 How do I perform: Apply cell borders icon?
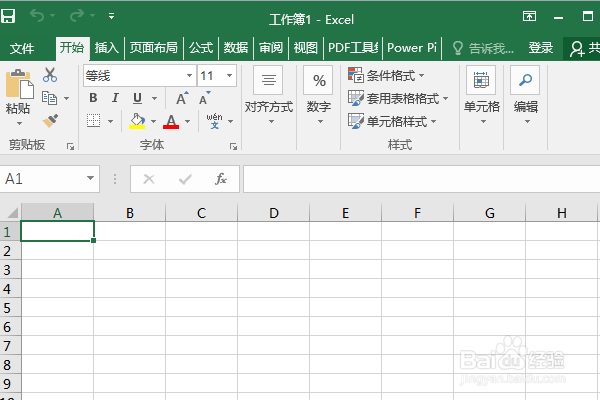point(93,121)
